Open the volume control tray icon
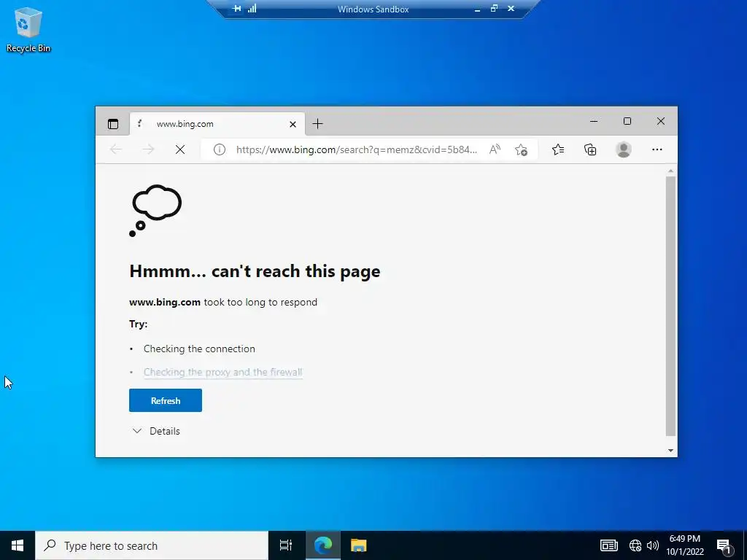This screenshot has height=560, width=747. [653, 545]
